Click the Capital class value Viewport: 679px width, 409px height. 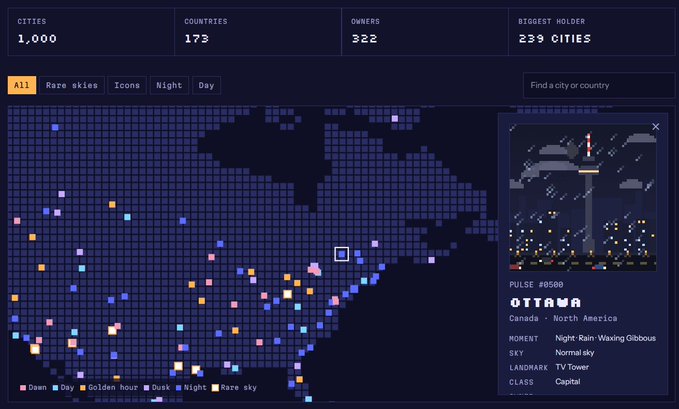click(x=568, y=382)
